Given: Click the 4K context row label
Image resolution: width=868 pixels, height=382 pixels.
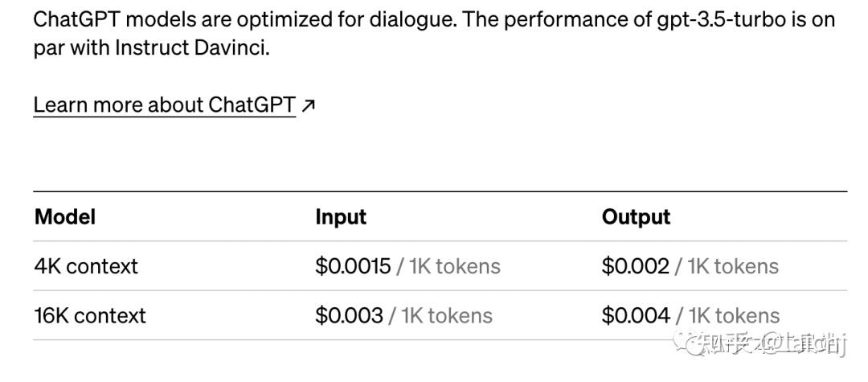Looking at the screenshot, I should coord(86,266).
